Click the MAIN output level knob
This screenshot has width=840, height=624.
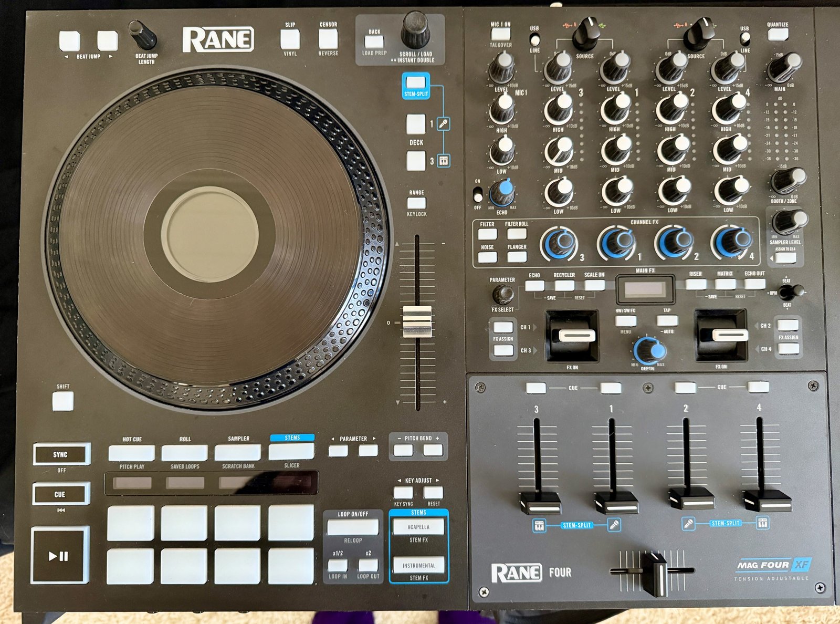[x=784, y=67]
